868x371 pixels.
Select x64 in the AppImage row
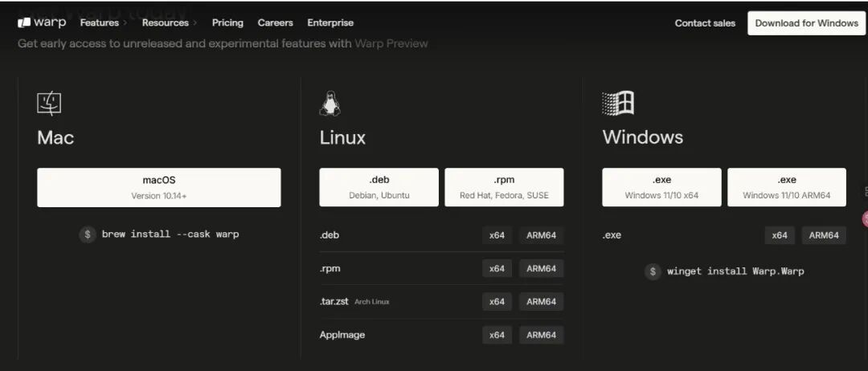point(497,335)
